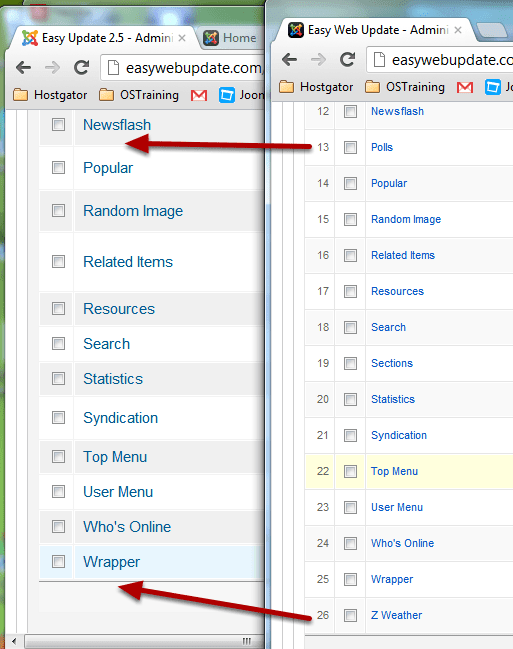Click back arrow in left browser window
This screenshot has width=513, height=649.
[24, 67]
